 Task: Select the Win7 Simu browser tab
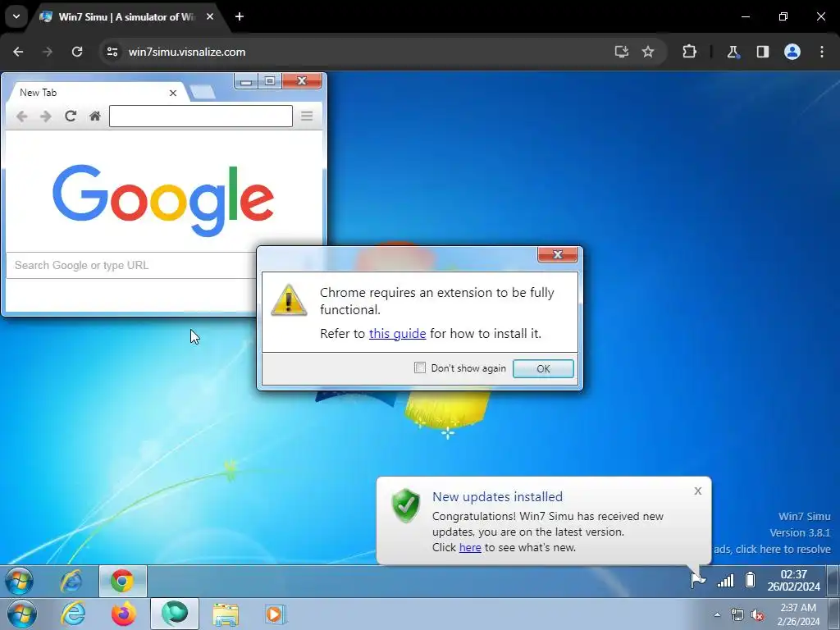(x=127, y=16)
